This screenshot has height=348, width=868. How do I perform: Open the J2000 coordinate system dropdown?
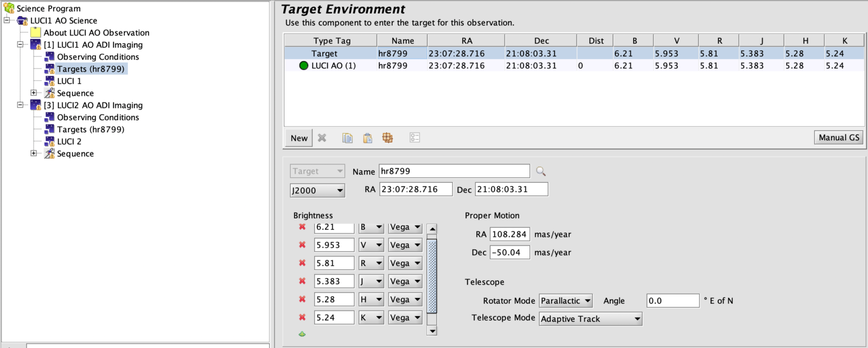(317, 190)
